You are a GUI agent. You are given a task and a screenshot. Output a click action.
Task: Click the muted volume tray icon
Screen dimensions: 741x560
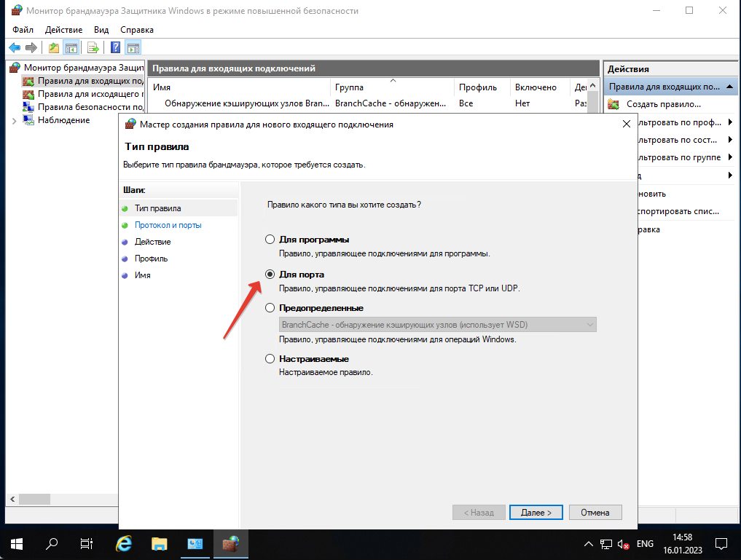tap(623, 545)
